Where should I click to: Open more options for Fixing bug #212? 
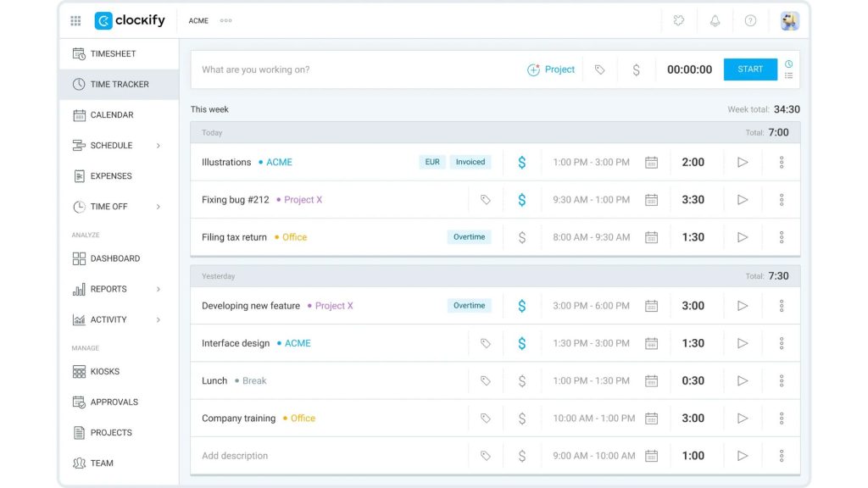[782, 200]
